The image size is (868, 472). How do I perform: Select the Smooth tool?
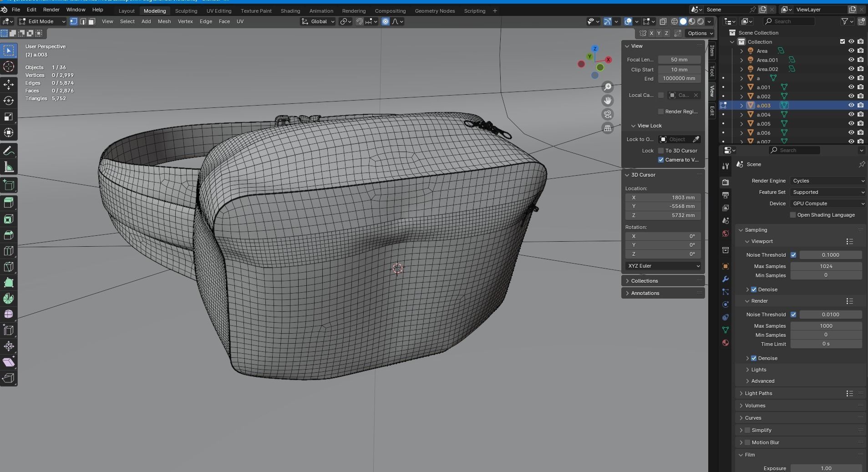tap(9, 315)
